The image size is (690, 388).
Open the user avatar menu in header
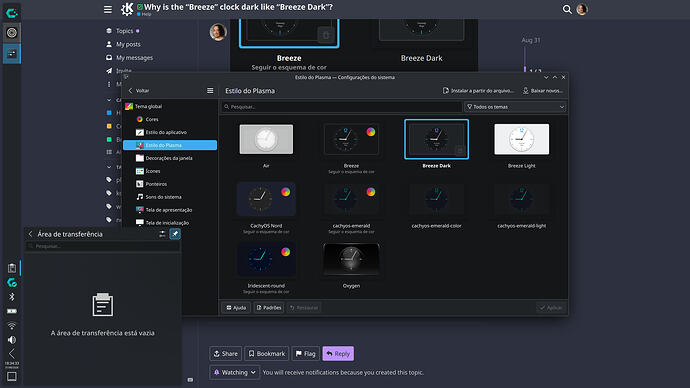(x=582, y=9)
